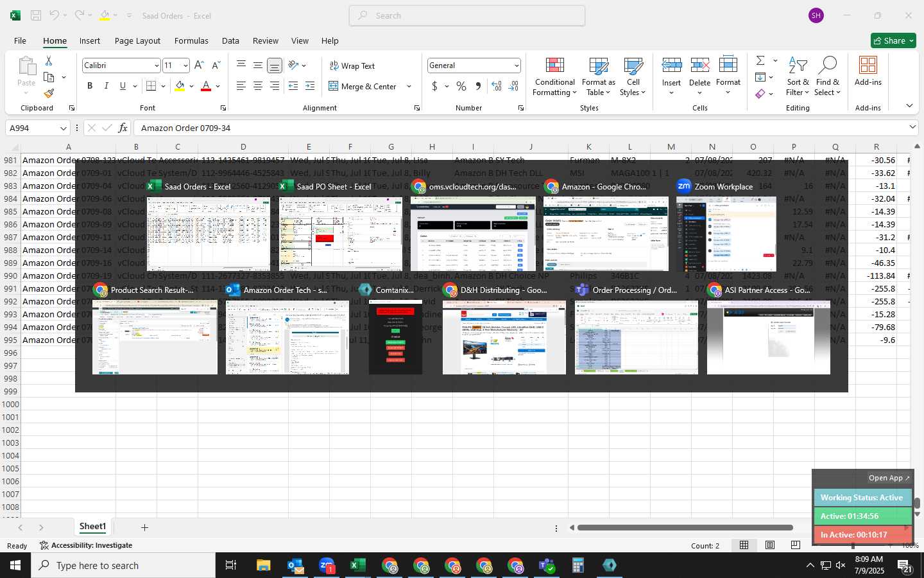Click Open App in the tracker widget
Image resolution: width=924 pixels, height=578 pixels.
[889, 478]
